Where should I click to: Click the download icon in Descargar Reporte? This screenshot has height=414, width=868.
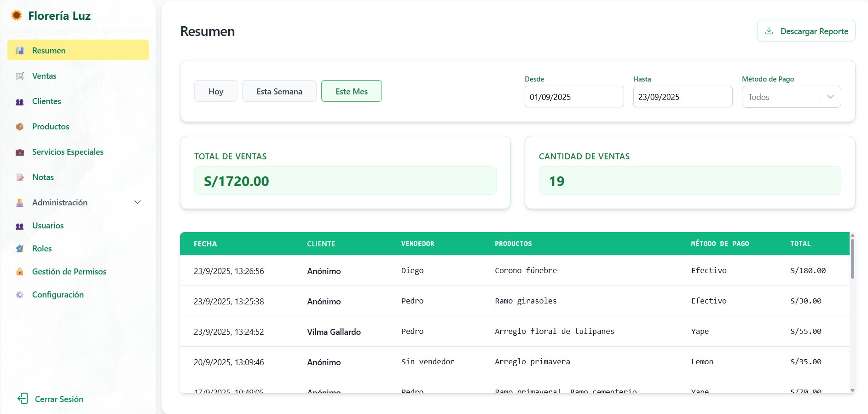pyautogui.click(x=769, y=31)
